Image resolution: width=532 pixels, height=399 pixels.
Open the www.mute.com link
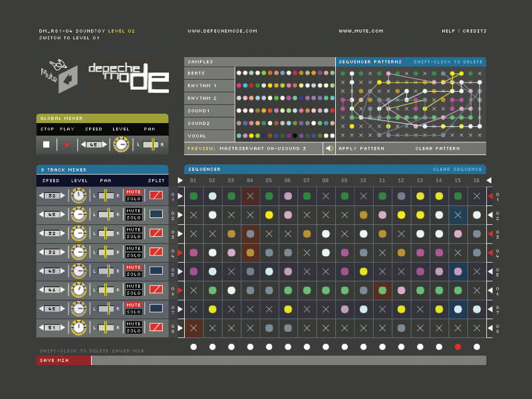click(360, 31)
